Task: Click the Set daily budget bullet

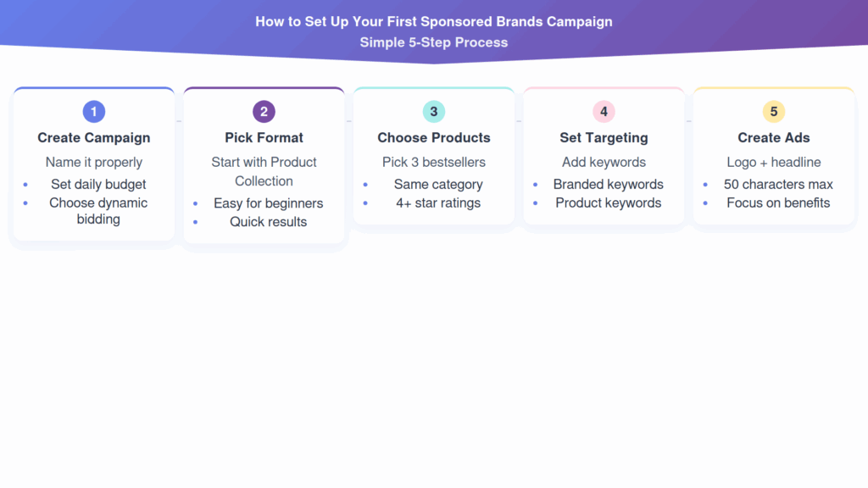Action: [x=98, y=184]
